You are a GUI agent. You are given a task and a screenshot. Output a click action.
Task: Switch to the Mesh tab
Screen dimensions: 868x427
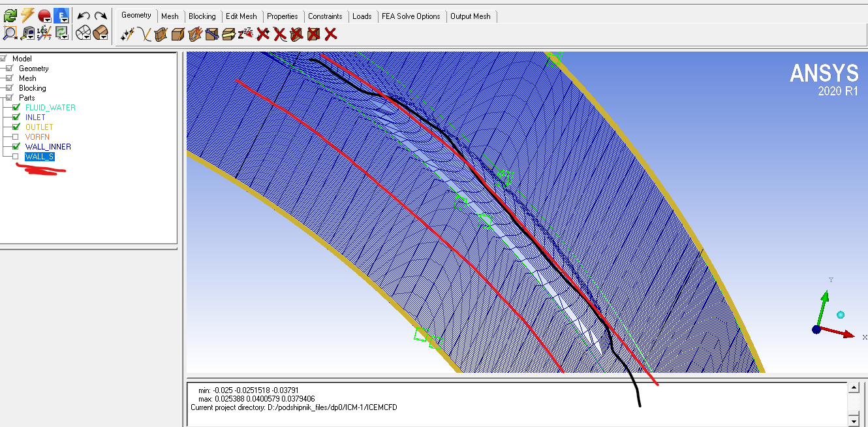[x=170, y=16]
